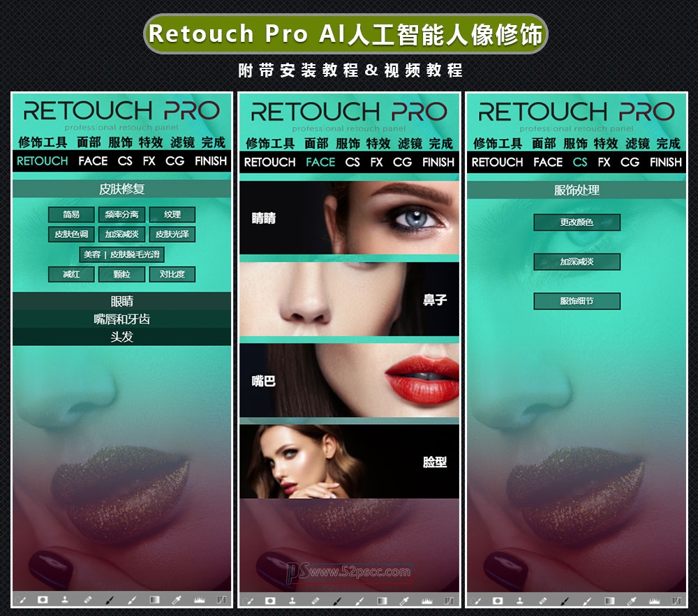Open histogram levels icon in middle panel
698x616 pixels.
point(427,601)
